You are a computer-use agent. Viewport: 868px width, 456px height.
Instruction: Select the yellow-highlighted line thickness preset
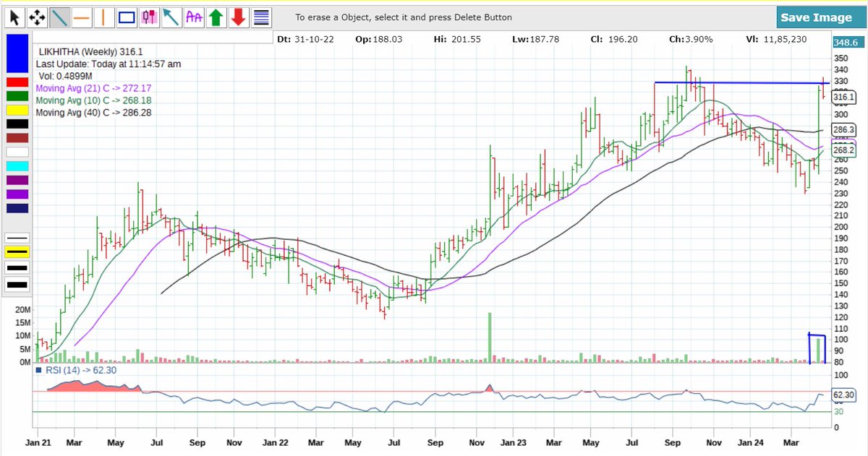point(15,251)
